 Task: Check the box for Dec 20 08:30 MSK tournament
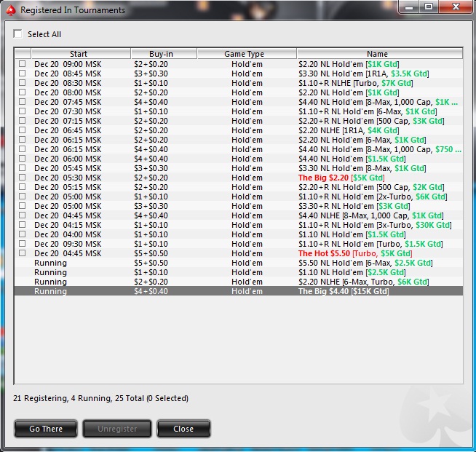(x=22, y=83)
